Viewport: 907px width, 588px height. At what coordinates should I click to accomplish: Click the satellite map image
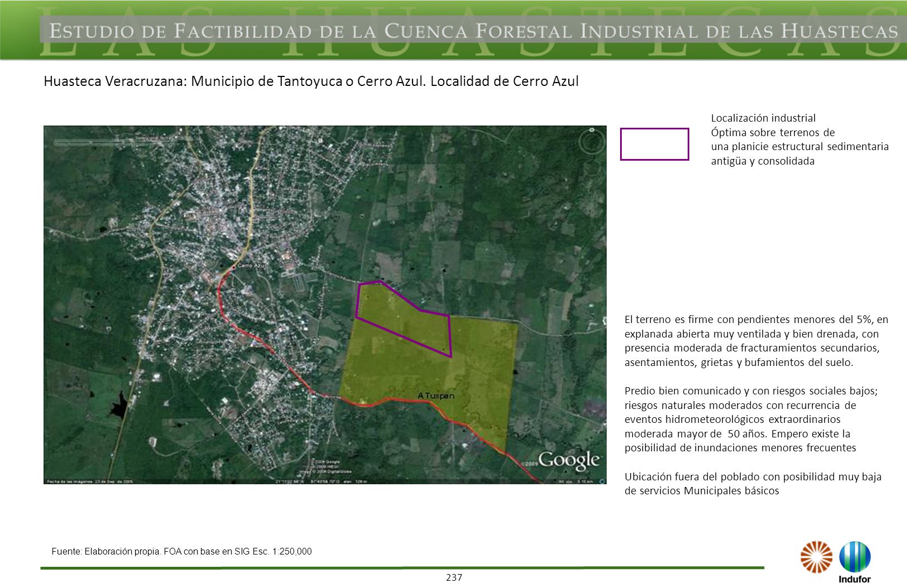tap(325, 305)
